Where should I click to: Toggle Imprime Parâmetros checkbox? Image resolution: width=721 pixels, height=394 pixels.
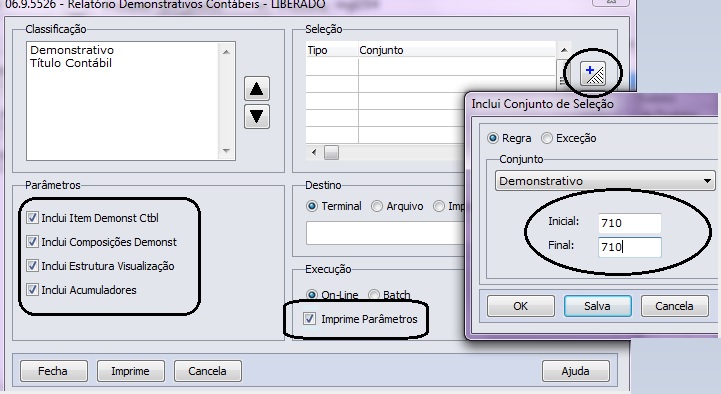pyautogui.click(x=309, y=319)
